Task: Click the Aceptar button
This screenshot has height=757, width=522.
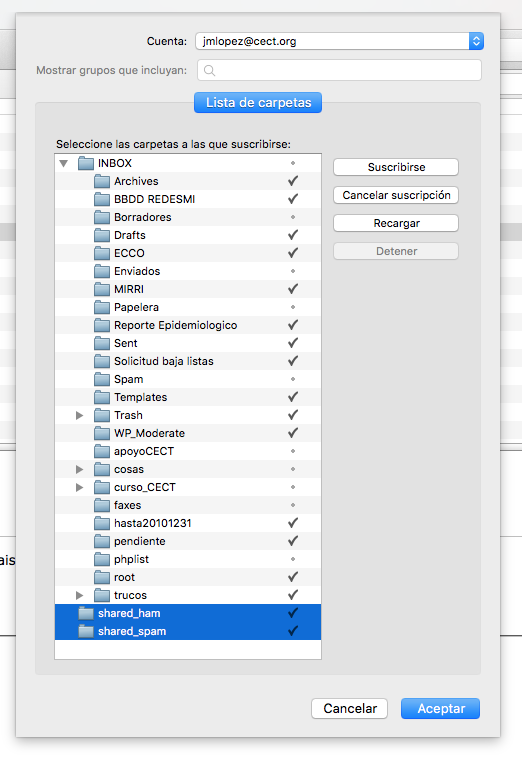Action: click(x=440, y=708)
